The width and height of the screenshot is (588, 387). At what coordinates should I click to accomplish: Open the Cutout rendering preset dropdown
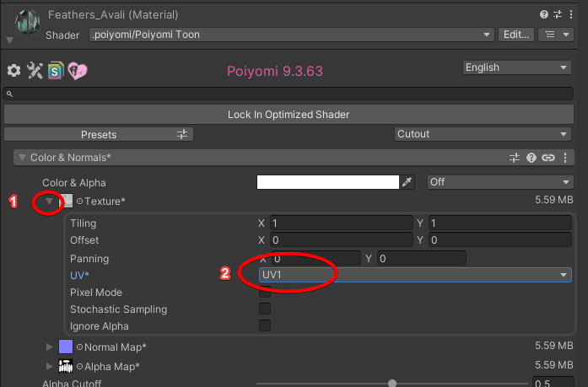click(x=483, y=134)
